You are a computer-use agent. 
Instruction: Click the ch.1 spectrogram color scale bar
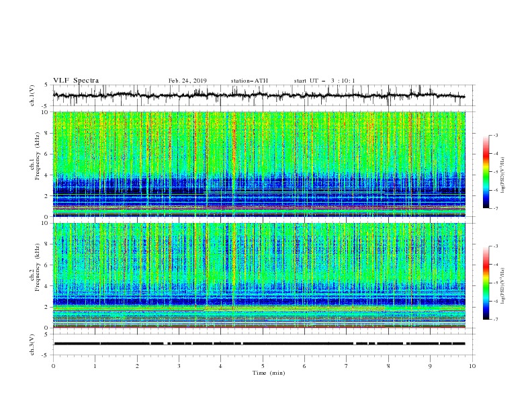[486, 172]
